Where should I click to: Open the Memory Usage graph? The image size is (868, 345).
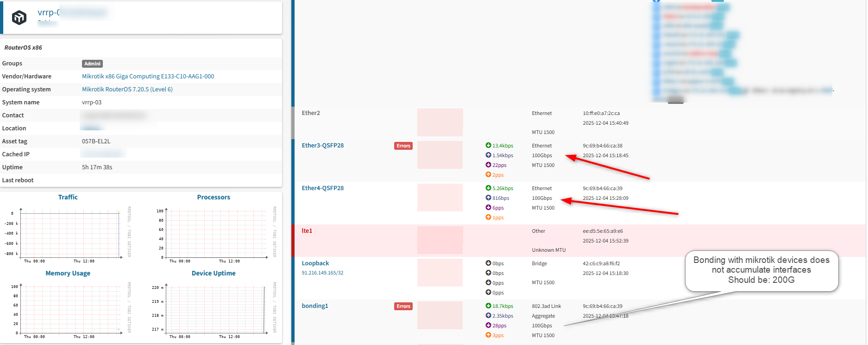(68, 308)
